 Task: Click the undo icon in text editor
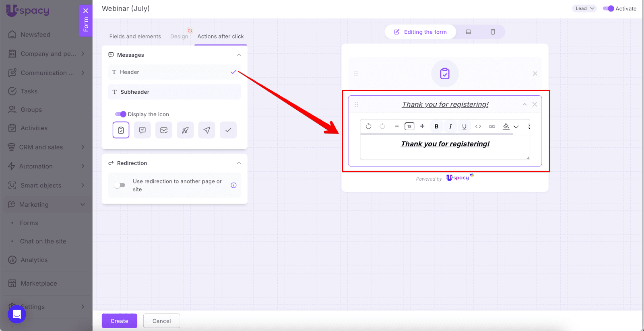[368, 126]
